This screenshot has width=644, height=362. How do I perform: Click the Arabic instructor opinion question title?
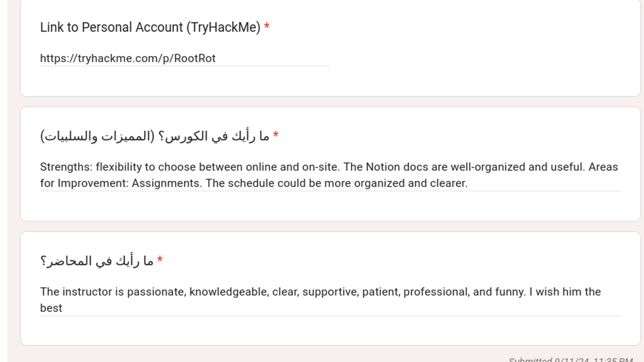click(x=97, y=261)
